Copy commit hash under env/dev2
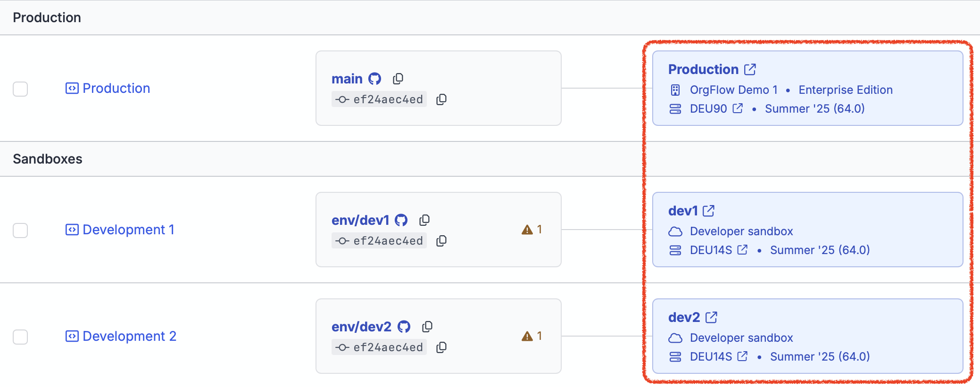The height and width of the screenshot is (387, 980). tap(441, 347)
